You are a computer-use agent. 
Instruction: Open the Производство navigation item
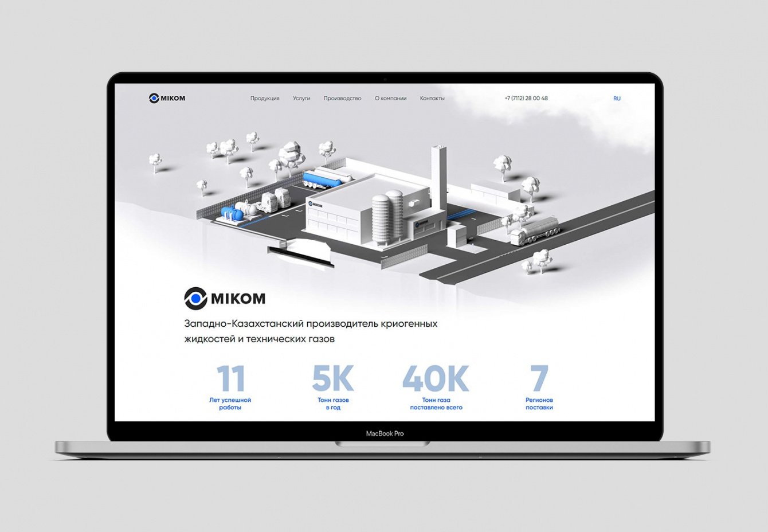[342, 99]
